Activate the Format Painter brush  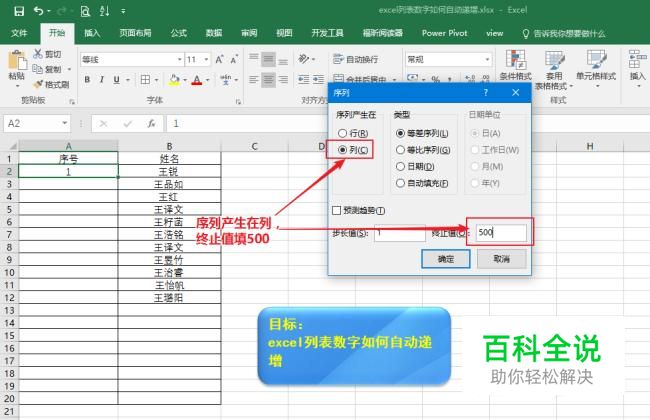[x=51, y=85]
